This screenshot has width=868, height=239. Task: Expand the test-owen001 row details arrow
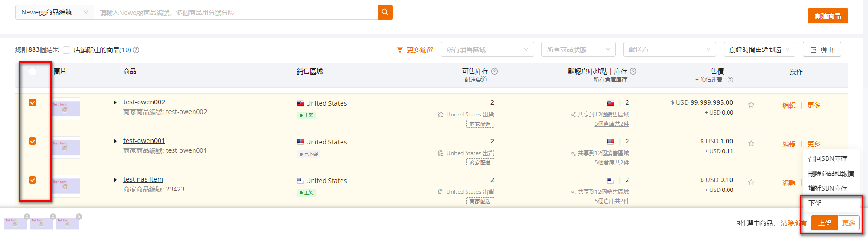point(115,141)
